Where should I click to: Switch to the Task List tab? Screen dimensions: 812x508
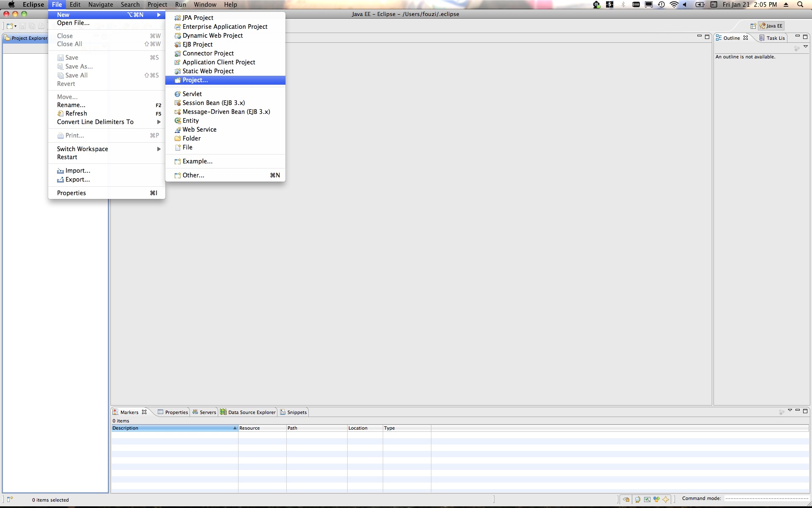point(772,38)
